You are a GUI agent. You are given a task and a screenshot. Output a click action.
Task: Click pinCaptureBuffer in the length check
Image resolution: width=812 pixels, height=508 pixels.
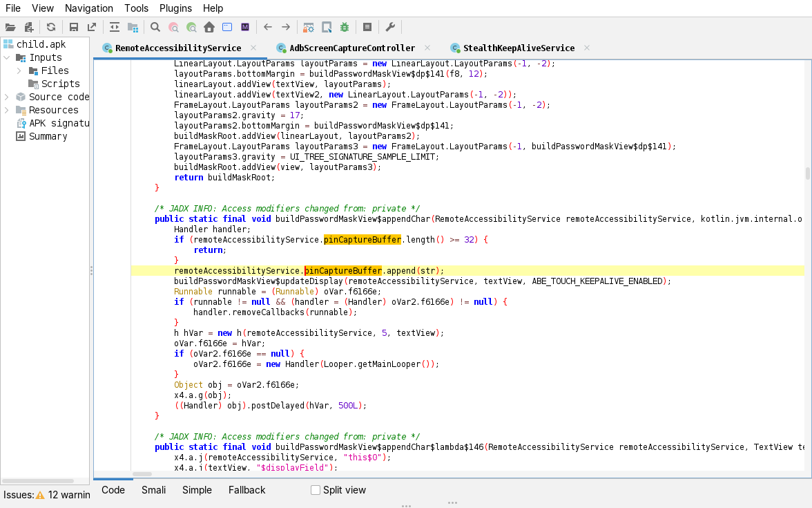(x=362, y=239)
